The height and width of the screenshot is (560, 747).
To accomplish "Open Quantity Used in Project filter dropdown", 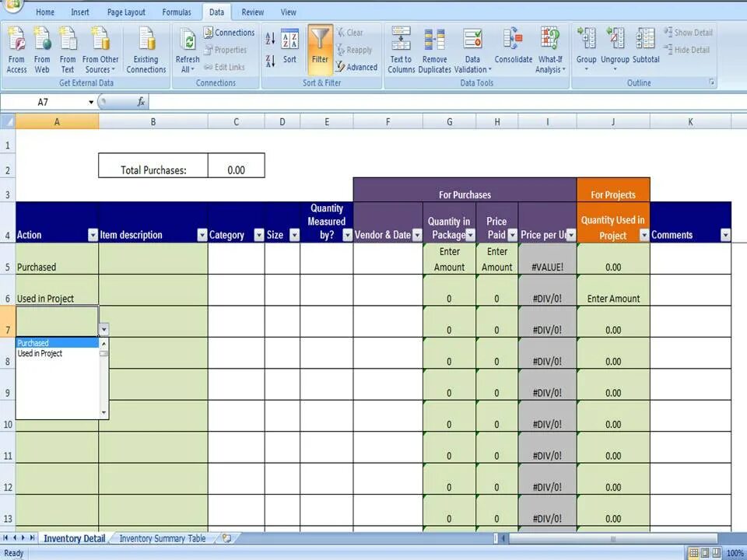I will (x=644, y=235).
